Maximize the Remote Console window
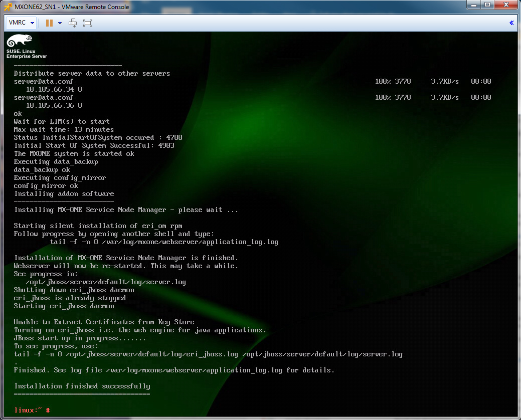The height and width of the screenshot is (420, 521). [x=487, y=6]
